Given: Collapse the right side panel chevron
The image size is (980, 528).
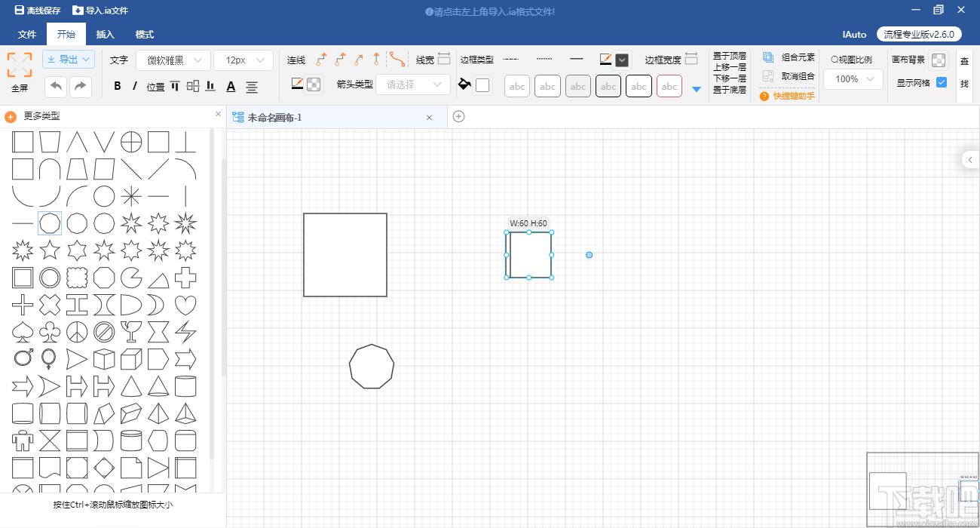Looking at the screenshot, I should (x=971, y=159).
